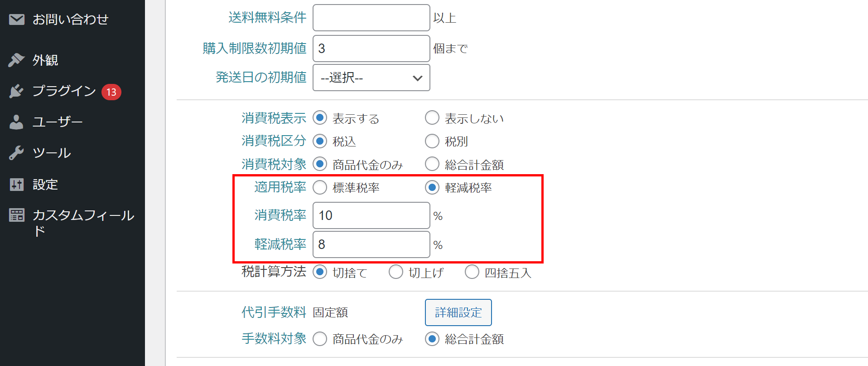
Task: Click the 設定 sliders icon
Action: (x=17, y=184)
